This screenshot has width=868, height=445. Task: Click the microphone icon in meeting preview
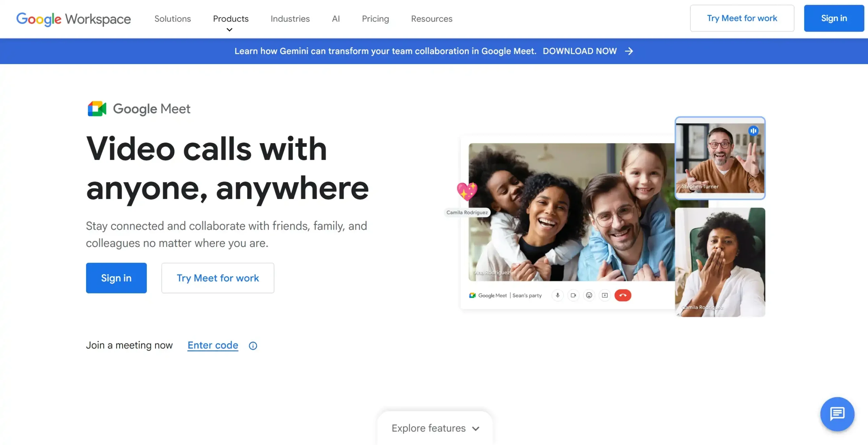557,295
